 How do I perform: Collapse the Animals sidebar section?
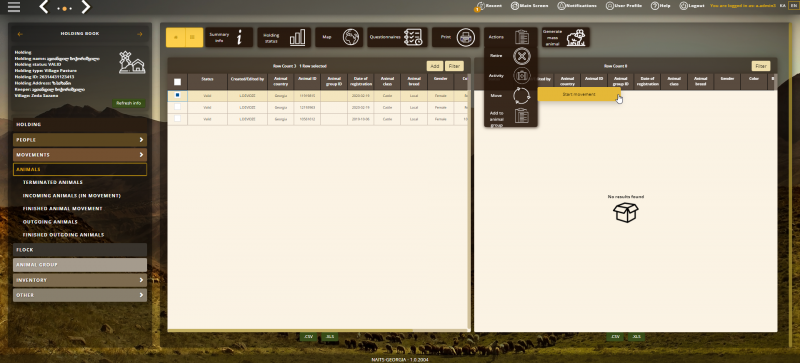click(80, 170)
